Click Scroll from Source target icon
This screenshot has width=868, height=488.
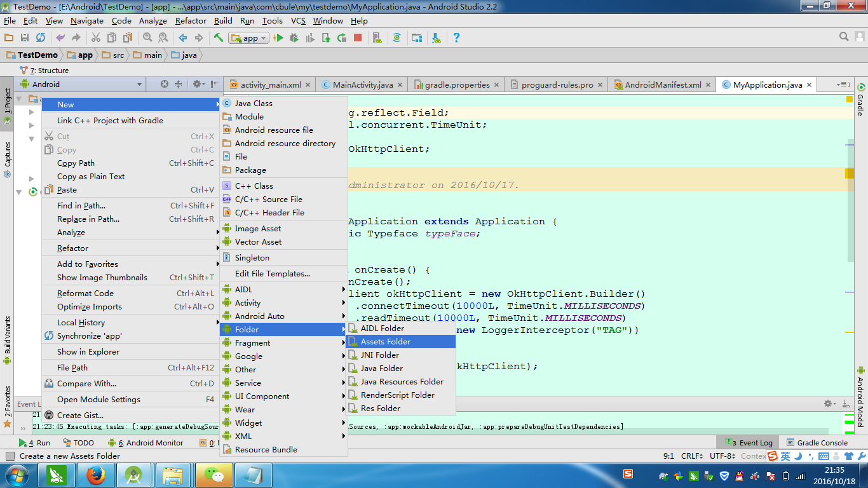coord(165,84)
